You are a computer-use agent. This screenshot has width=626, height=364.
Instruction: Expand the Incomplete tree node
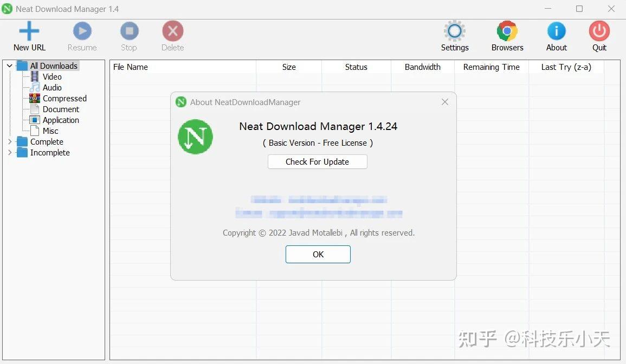10,152
